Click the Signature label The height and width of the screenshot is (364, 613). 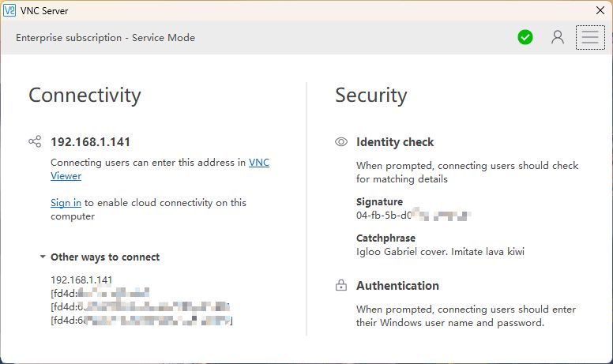pyautogui.click(x=379, y=202)
